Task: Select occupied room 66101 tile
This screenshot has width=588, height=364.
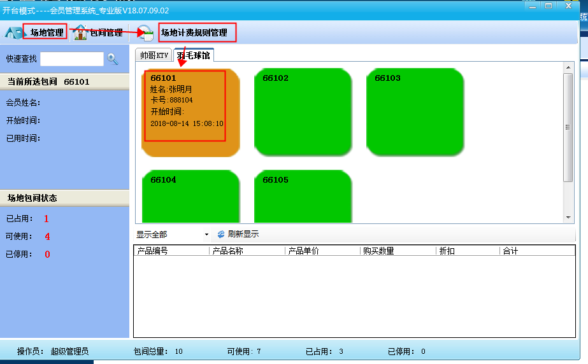Action: pos(190,113)
